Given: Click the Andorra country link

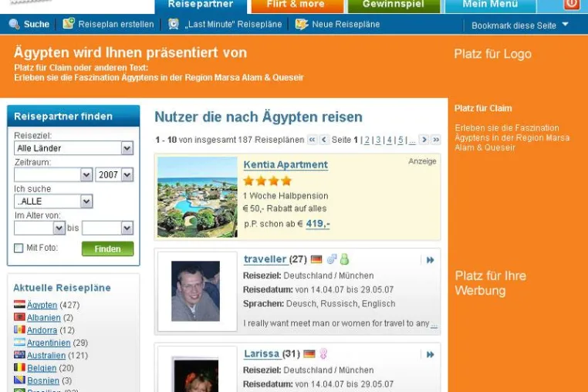Looking at the screenshot, I should [x=42, y=330].
